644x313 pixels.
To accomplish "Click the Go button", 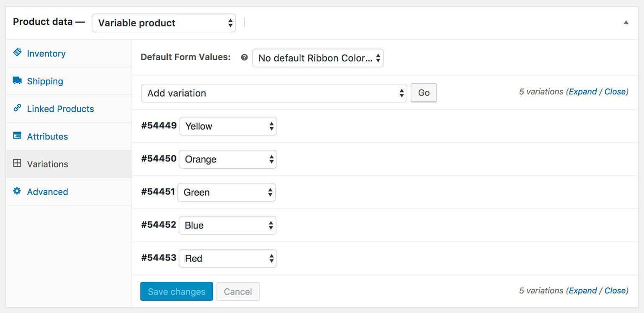I will 424,92.
